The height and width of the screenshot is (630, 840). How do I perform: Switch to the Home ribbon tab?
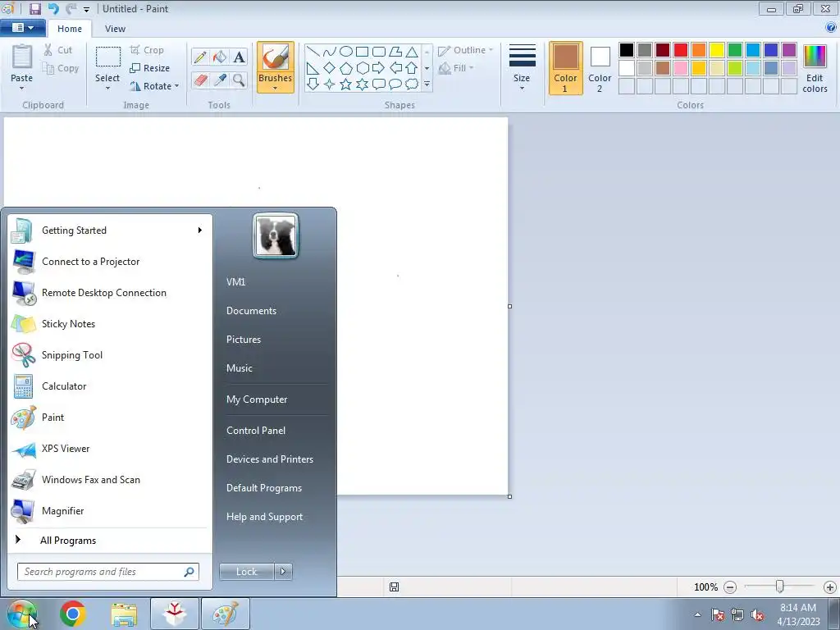click(70, 29)
